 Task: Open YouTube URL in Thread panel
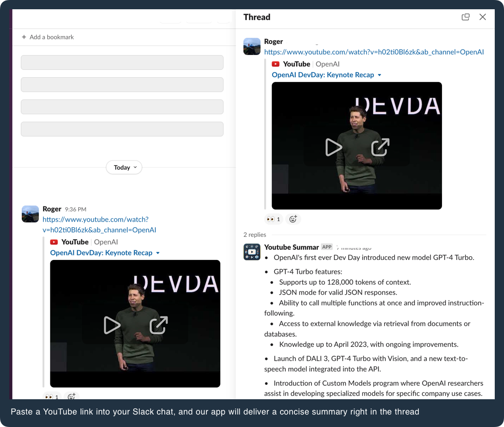point(374,52)
